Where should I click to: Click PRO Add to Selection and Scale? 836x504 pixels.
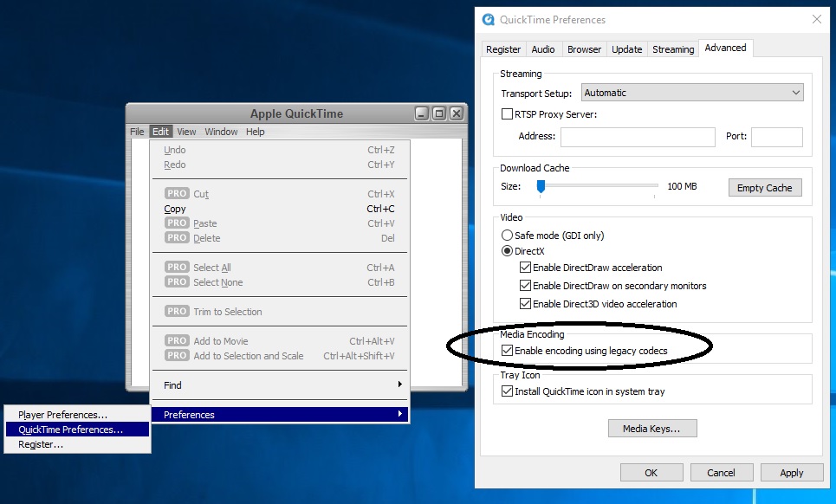(x=280, y=356)
